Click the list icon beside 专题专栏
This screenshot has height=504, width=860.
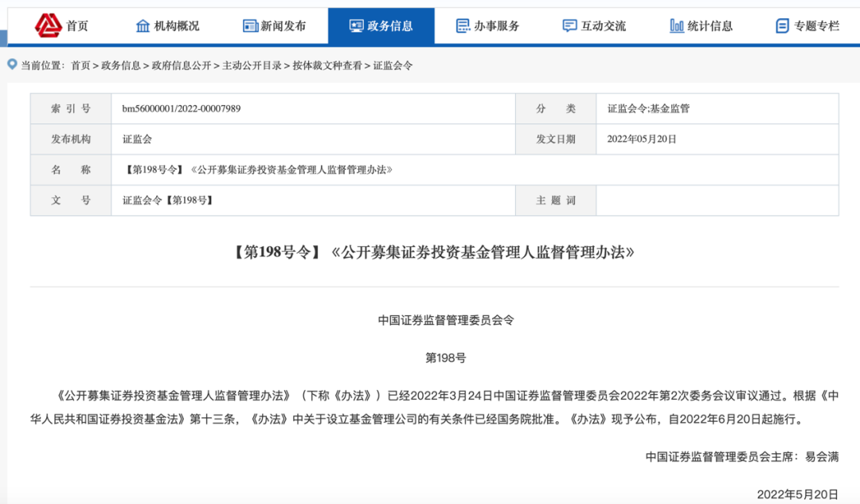pyautogui.click(x=783, y=25)
